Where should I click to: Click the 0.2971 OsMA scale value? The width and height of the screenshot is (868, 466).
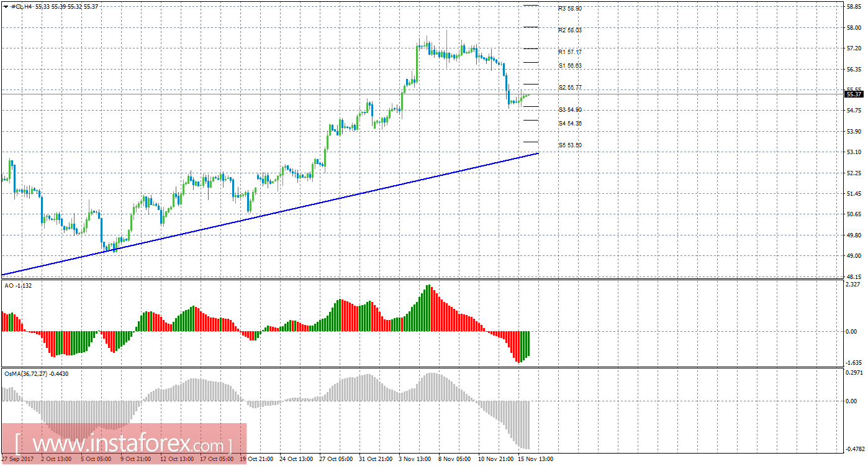855,373
